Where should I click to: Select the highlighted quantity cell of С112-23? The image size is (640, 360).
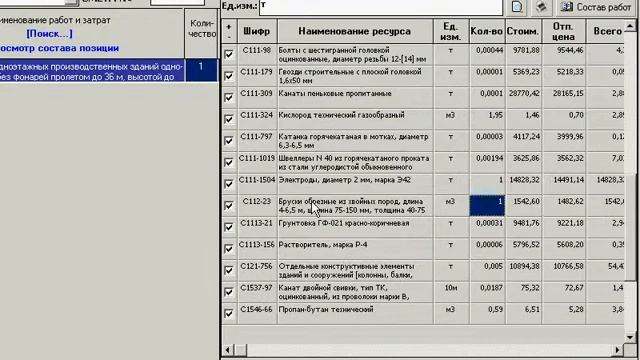[487, 205]
